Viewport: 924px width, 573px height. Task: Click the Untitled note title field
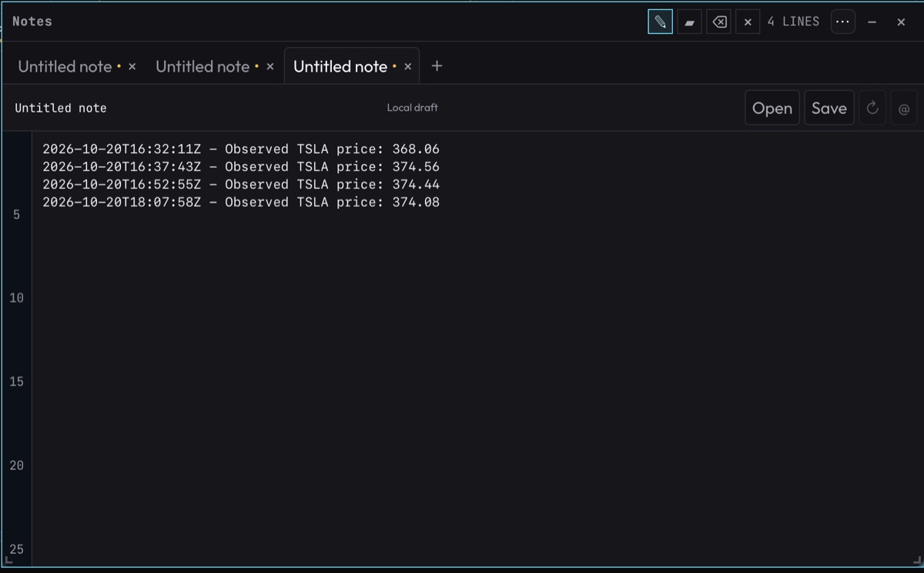(x=61, y=108)
